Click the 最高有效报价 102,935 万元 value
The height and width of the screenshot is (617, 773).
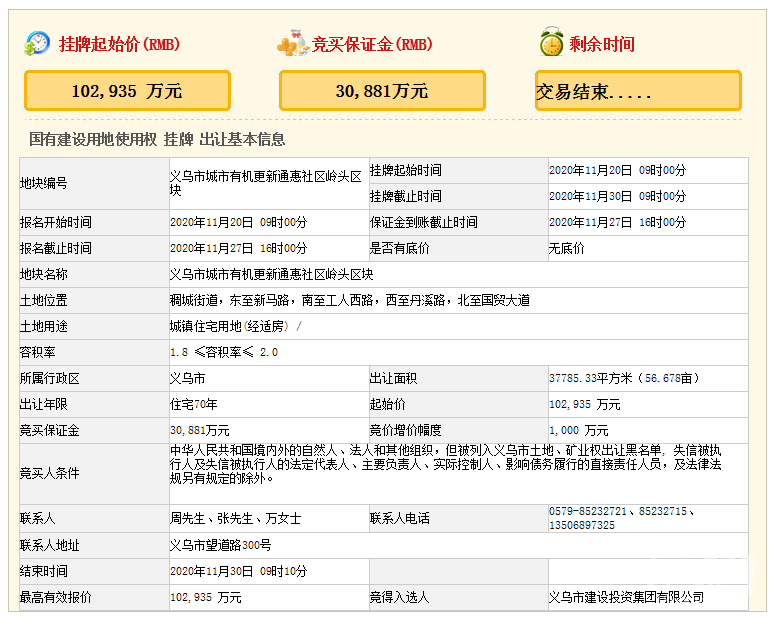point(206,597)
